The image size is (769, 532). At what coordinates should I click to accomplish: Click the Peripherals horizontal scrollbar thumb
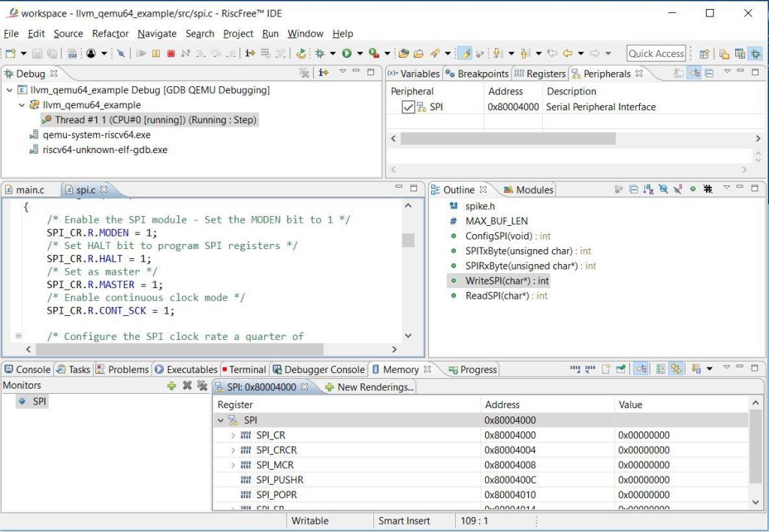[x=508, y=139]
